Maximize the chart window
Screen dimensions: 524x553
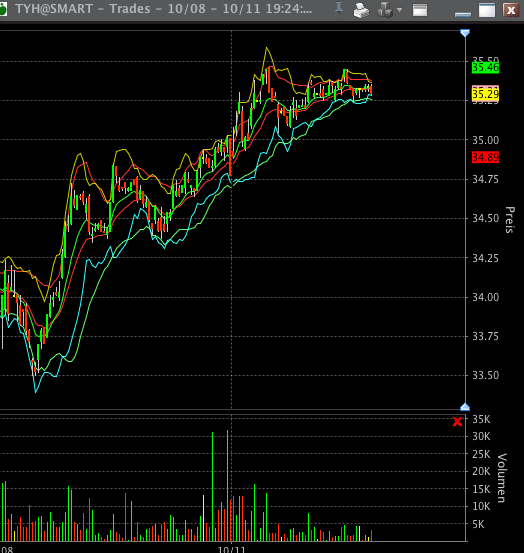click(487, 10)
